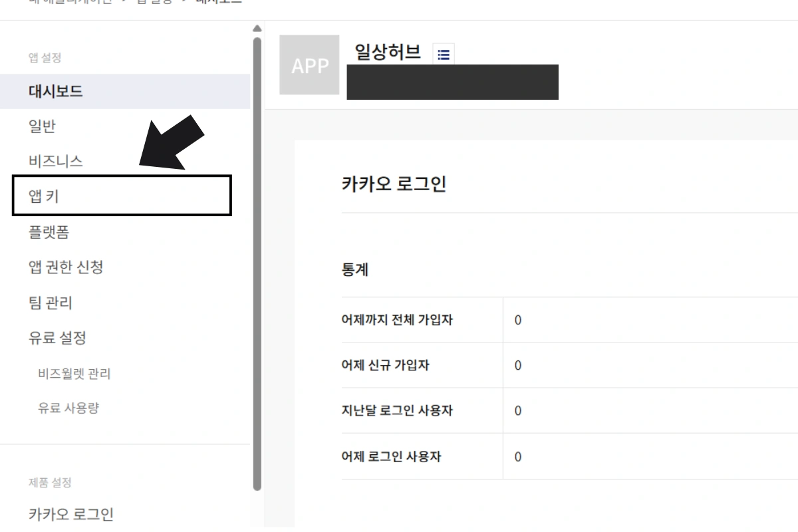Viewport: 798px width, 532px height.
Task: Click the 지난달 로그인 사용자 row label
Action: (397, 410)
